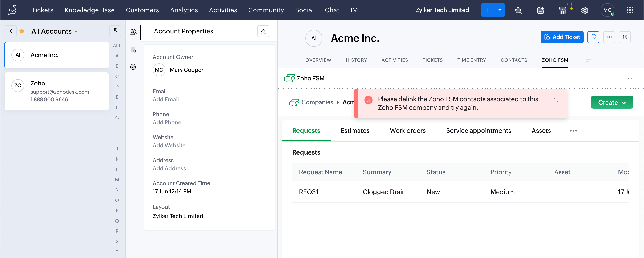Click the Add Ticket button
Screen dimensions: 644x258
coord(562,37)
